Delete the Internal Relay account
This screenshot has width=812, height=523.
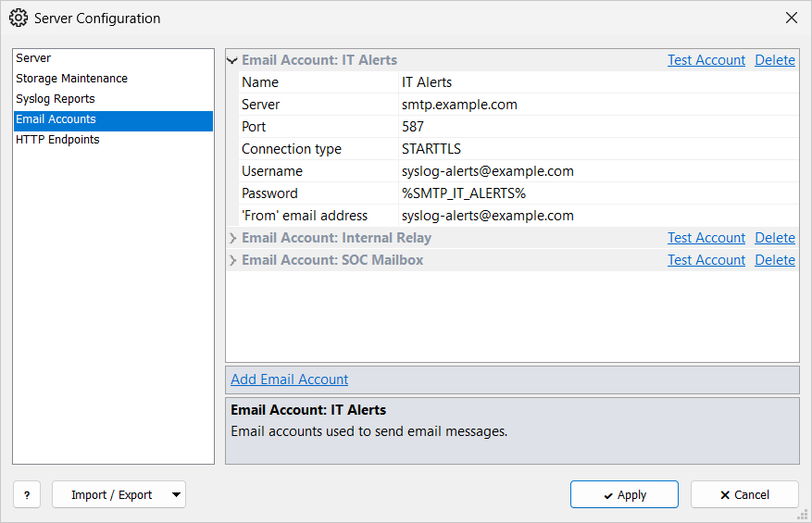pos(775,238)
